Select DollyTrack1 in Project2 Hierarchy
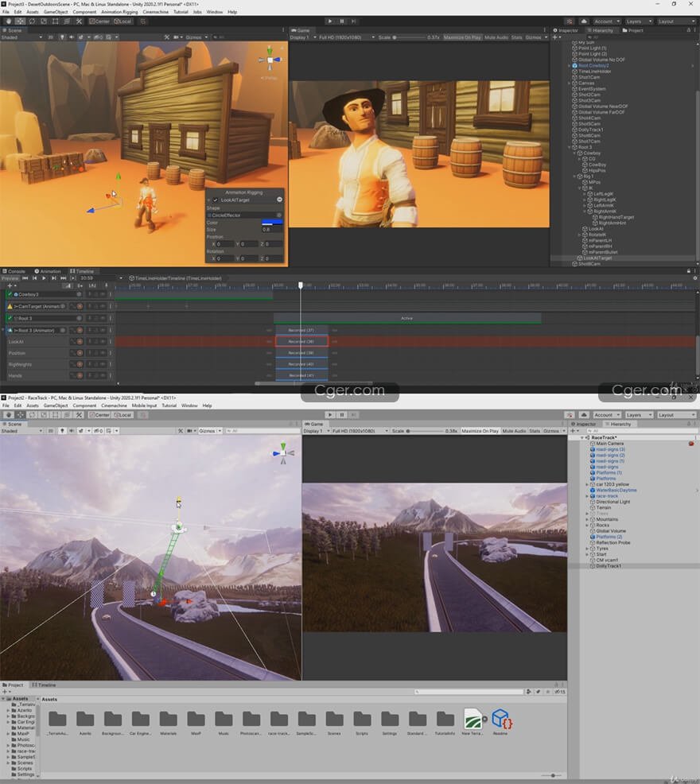 coord(609,566)
